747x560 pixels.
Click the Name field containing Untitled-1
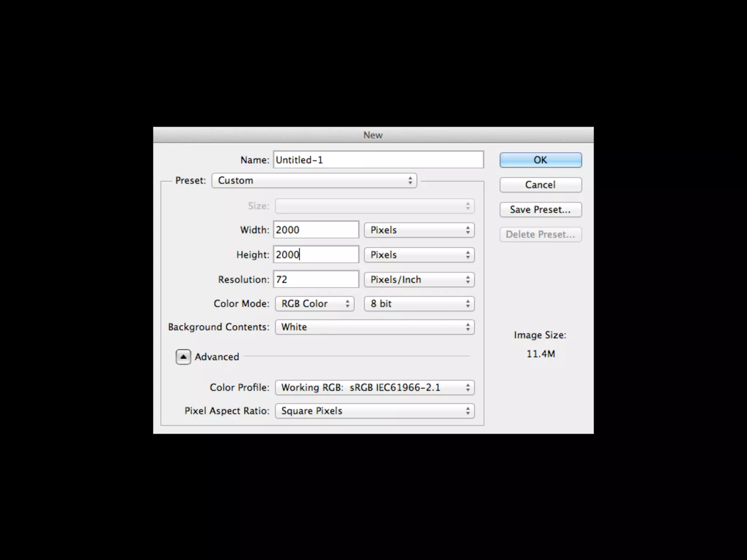pyautogui.click(x=378, y=160)
